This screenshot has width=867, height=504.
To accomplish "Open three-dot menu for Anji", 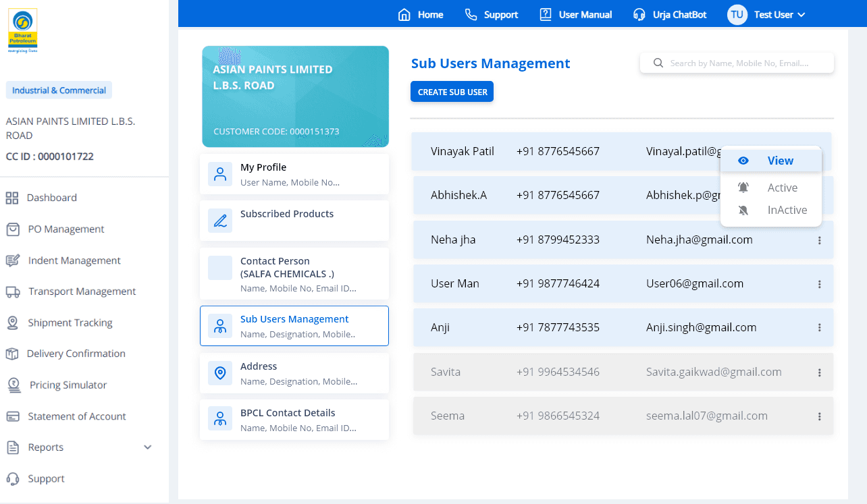I will tap(820, 328).
